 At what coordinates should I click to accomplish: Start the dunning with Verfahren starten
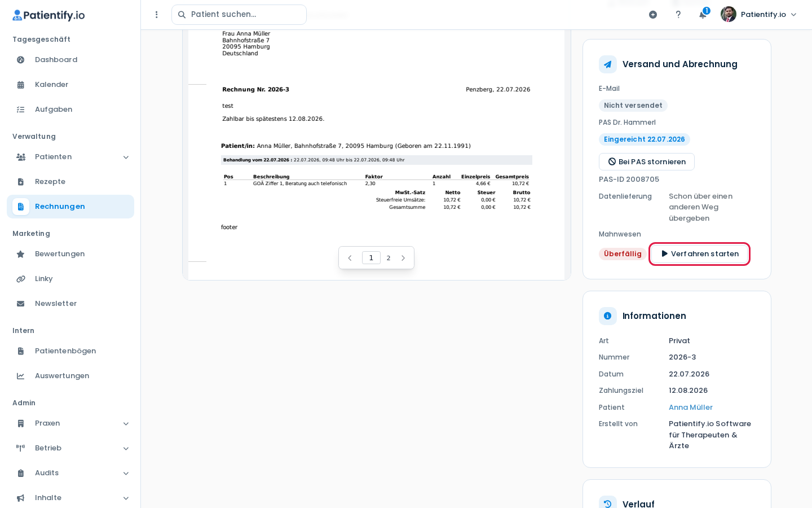pos(699,254)
